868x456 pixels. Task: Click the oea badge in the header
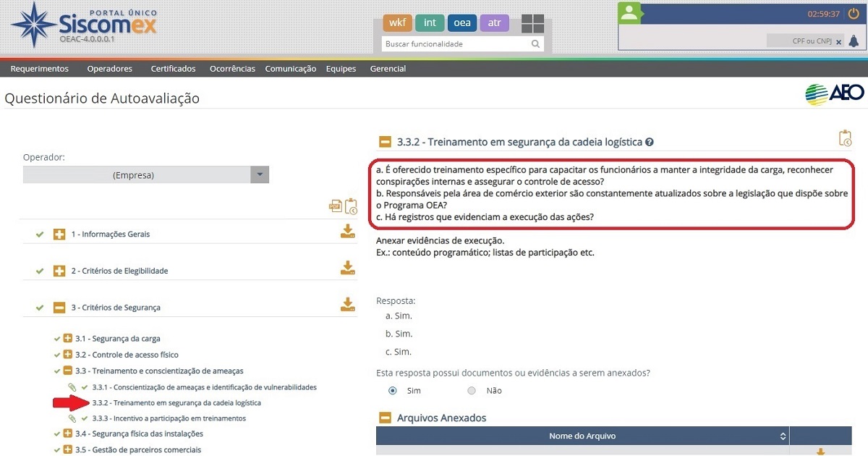tap(462, 22)
